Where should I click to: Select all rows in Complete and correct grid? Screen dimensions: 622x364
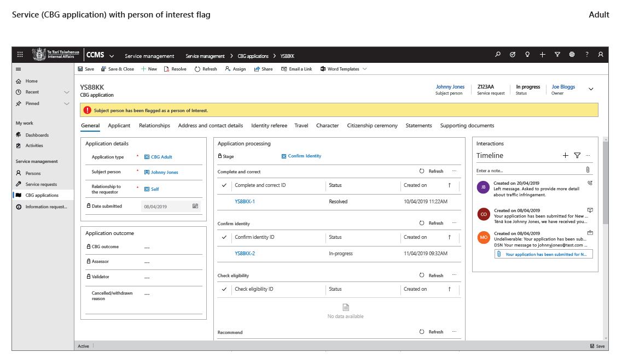(x=224, y=185)
